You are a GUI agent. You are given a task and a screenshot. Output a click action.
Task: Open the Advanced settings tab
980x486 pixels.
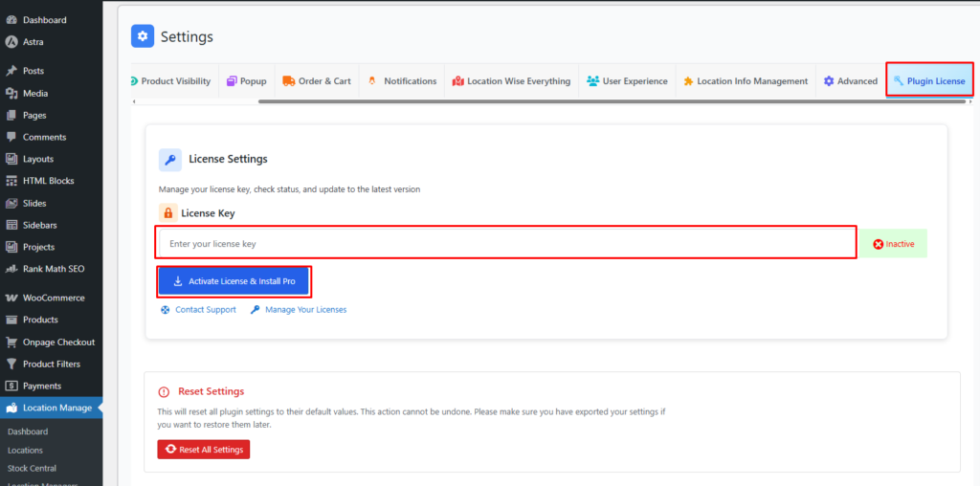pos(850,81)
